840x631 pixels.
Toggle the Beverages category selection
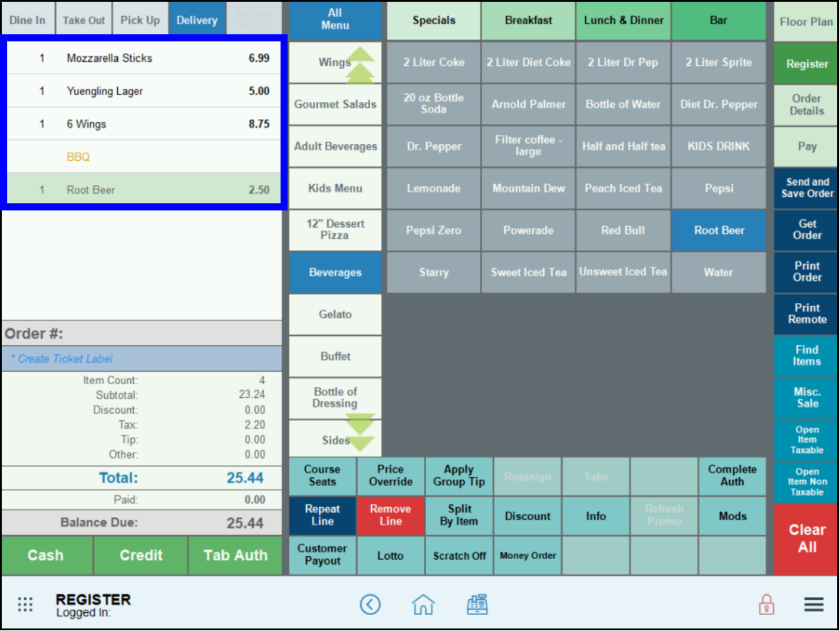tap(335, 272)
